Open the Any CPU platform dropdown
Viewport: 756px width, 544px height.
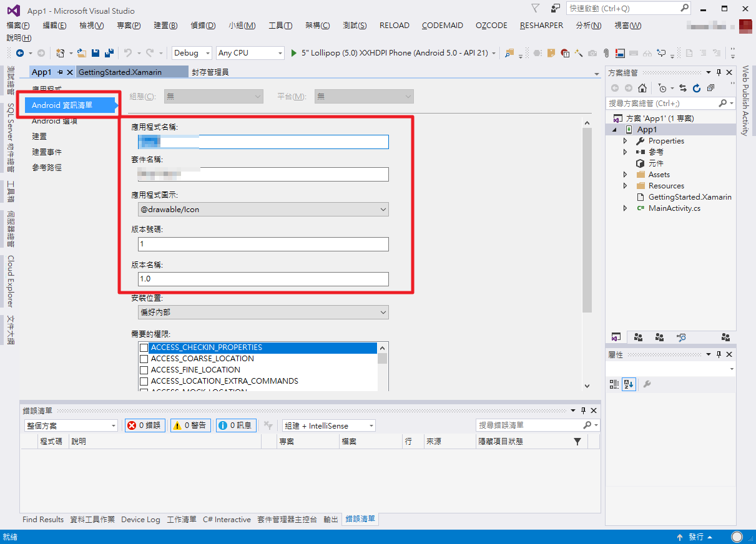pyautogui.click(x=250, y=53)
